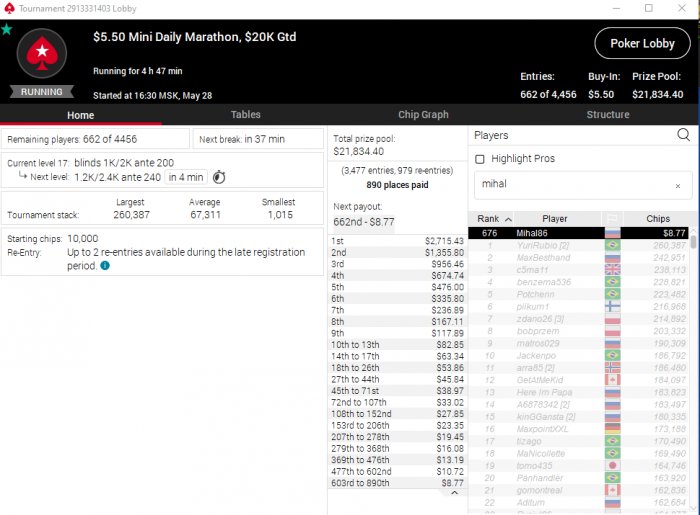The width and height of the screenshot is (700, 515).
Task: Click the green favorite star icon
Action: (x=6, y=29)
